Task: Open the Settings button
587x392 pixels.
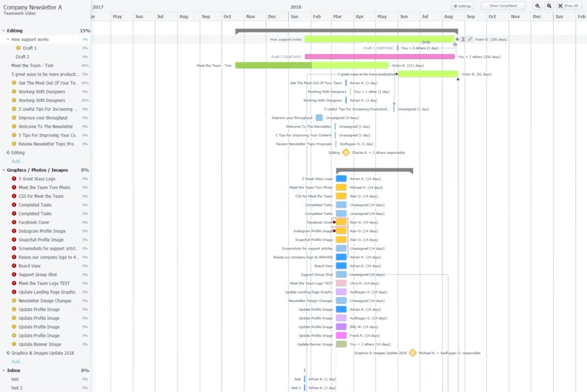Action: pyautogui.click(x=463, y=6)
